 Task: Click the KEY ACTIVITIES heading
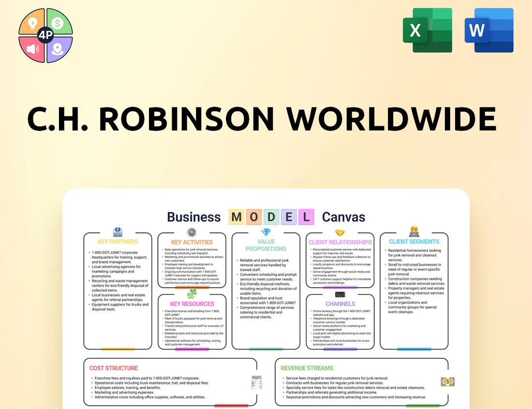(x=192, y=242)
